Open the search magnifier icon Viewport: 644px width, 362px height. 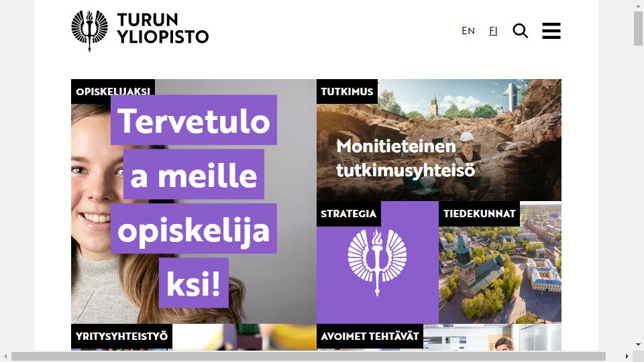point(520,31)
